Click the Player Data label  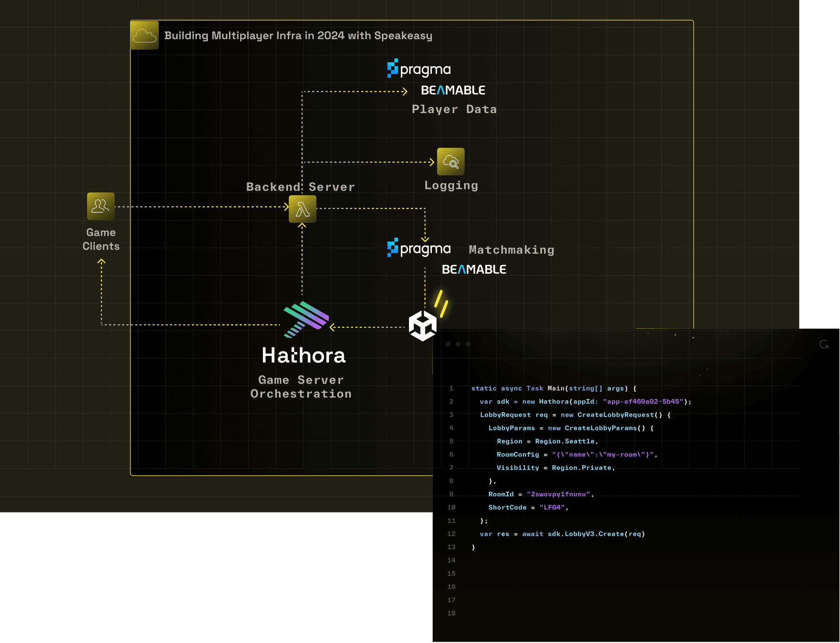tap(454, 109)
